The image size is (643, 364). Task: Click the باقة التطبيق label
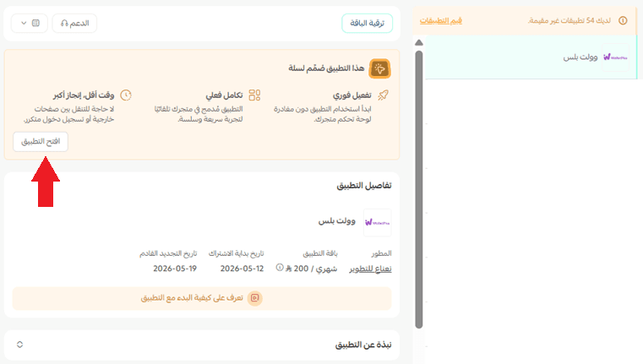click(x=320, y=253)
